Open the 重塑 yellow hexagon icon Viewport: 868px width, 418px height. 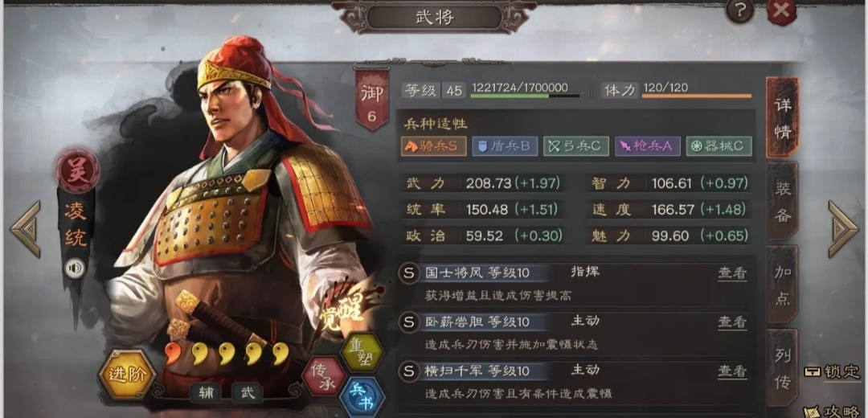click(362, 352)
